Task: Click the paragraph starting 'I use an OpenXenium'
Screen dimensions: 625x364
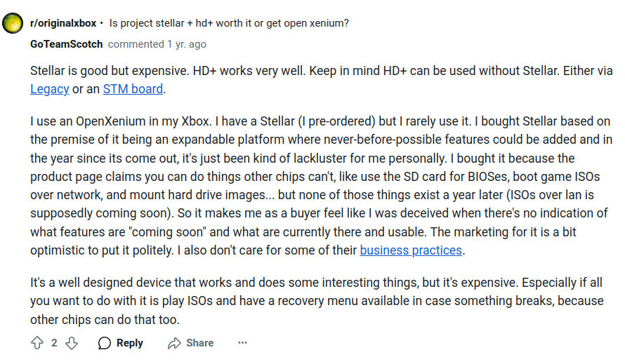Action: point(321,186)
